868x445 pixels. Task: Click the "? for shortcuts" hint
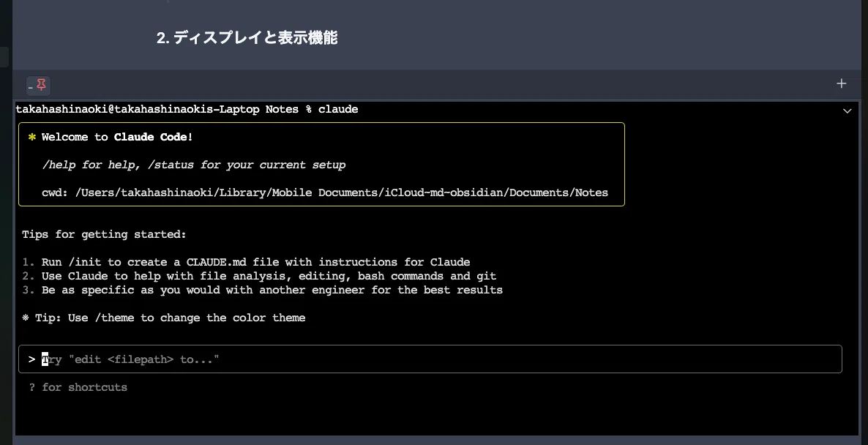click(78, 387)
